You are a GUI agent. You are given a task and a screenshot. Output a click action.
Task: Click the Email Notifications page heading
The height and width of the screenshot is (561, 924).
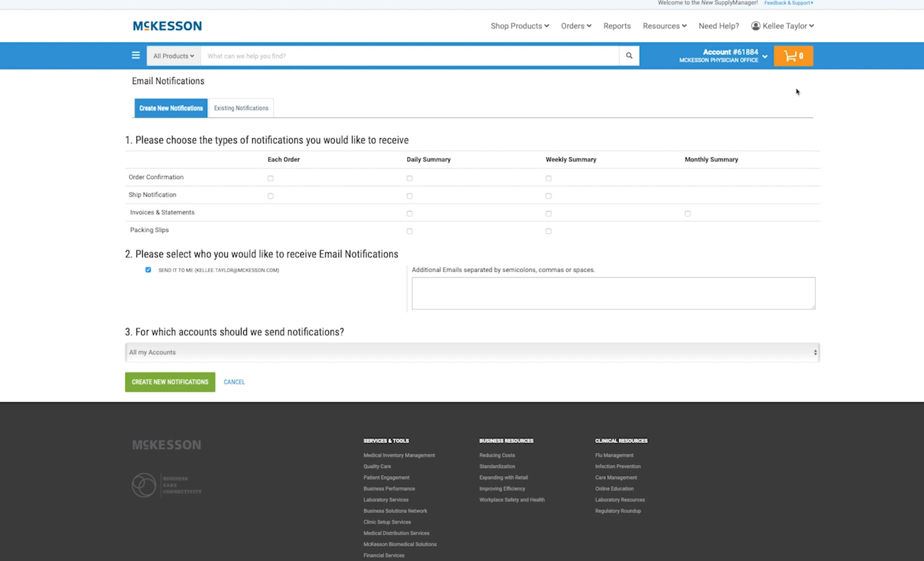coord(168,81)
